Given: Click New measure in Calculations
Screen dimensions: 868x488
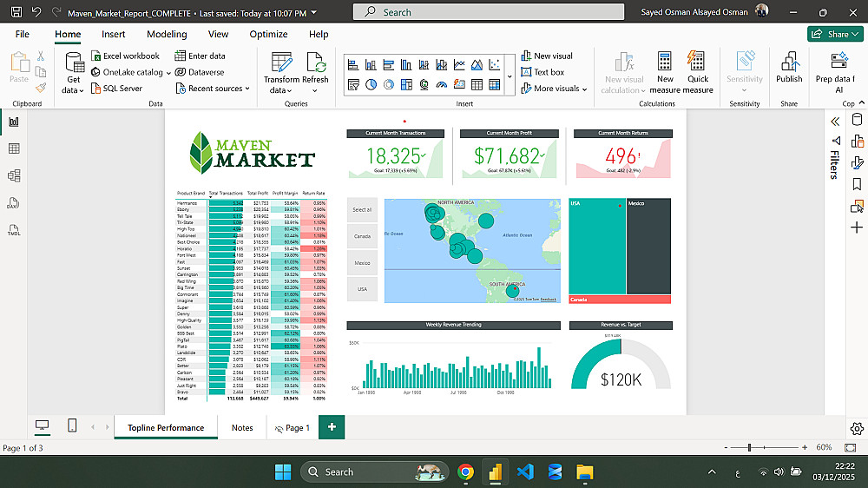Looking at the screenshot, I should [x=665, y=73].
